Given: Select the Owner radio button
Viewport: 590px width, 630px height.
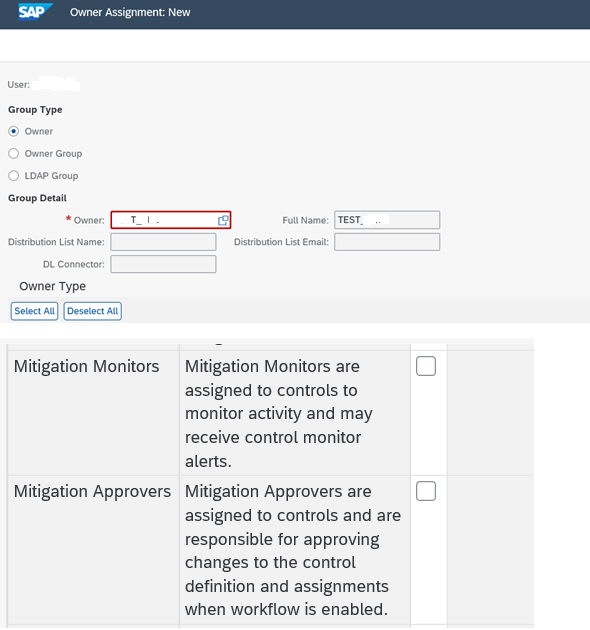Looking at the screenshot, I should (x=14, y=131).
